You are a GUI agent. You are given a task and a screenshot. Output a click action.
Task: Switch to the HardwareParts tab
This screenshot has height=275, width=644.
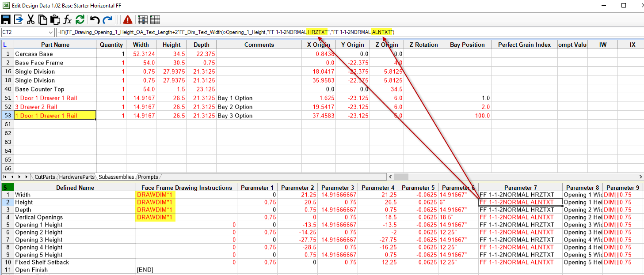pyautogui.click(x=77, y=177)
